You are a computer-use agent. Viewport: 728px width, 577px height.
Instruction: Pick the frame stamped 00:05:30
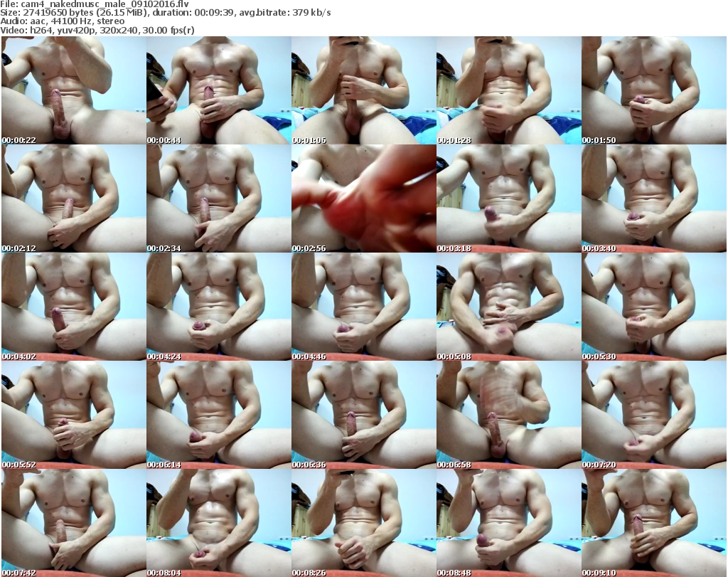654,307
